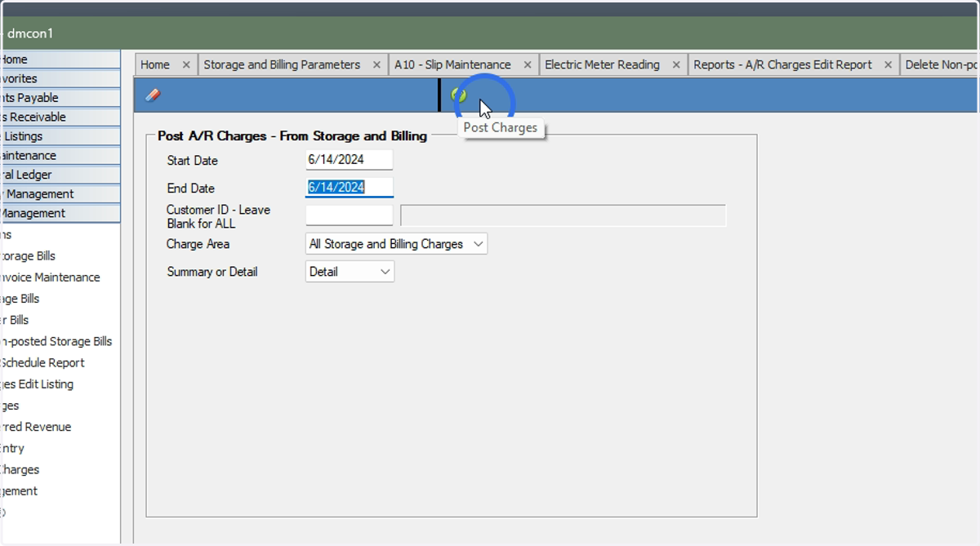Viewport: 980px width, 546px height.
Task: Close the A10 - Slip Maintenance tab
Action: (528, 64)
